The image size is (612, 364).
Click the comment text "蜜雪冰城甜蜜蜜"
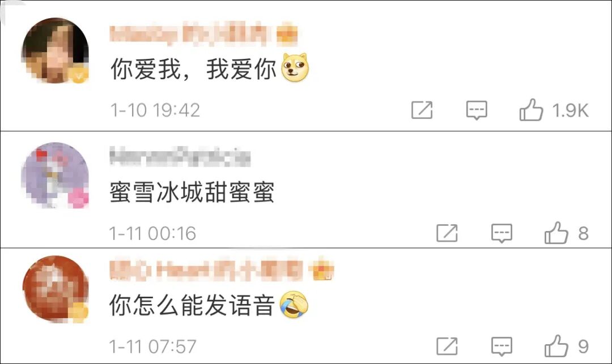(x=192, y=192)
